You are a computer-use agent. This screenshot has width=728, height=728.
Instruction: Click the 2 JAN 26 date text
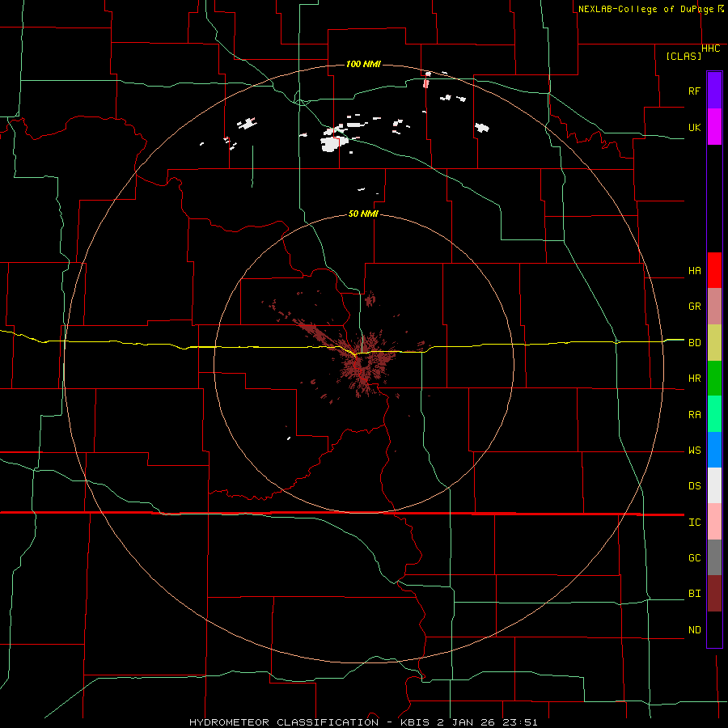click(x=468, y=722)
